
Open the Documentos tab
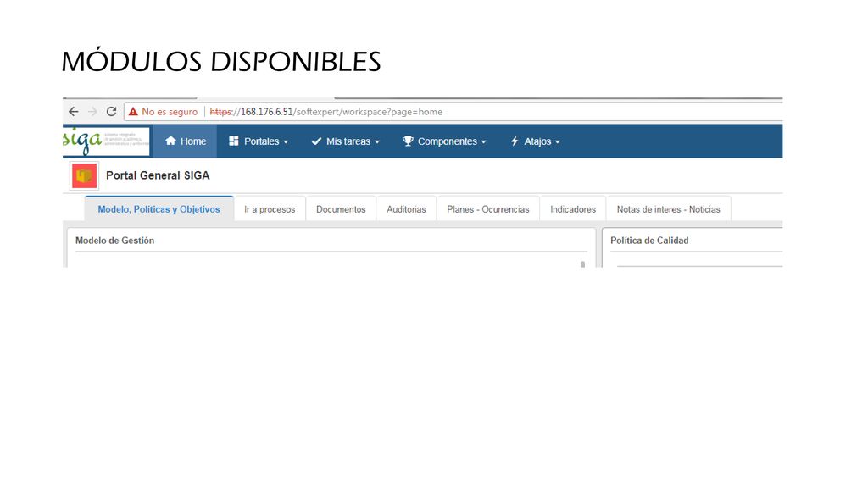coord(341,209)
